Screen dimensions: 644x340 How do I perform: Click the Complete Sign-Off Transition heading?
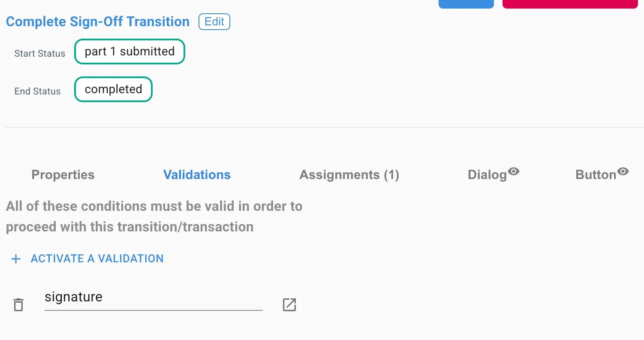coord(97,21)
